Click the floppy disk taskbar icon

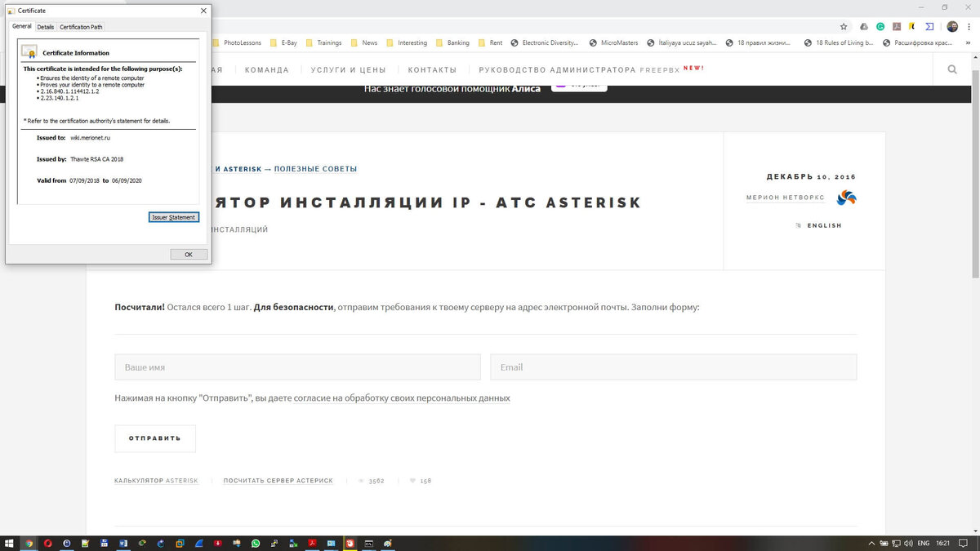click(104, 543)
